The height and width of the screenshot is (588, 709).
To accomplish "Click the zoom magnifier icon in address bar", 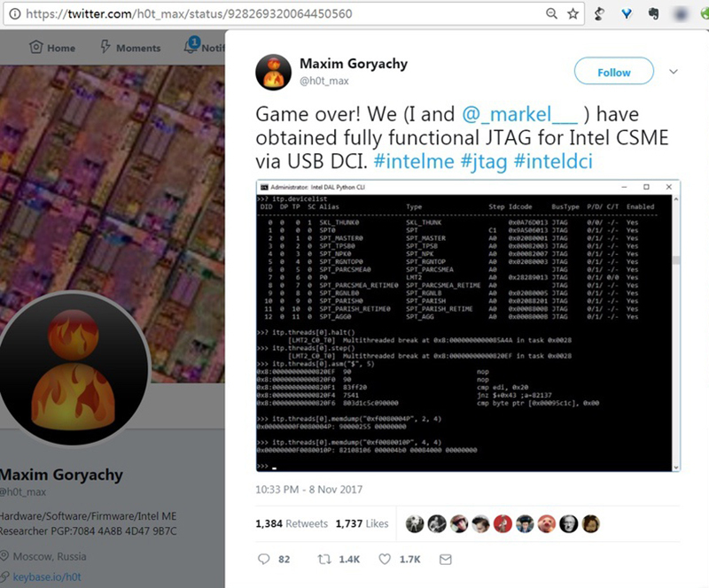I will click(x=551, y=13).
